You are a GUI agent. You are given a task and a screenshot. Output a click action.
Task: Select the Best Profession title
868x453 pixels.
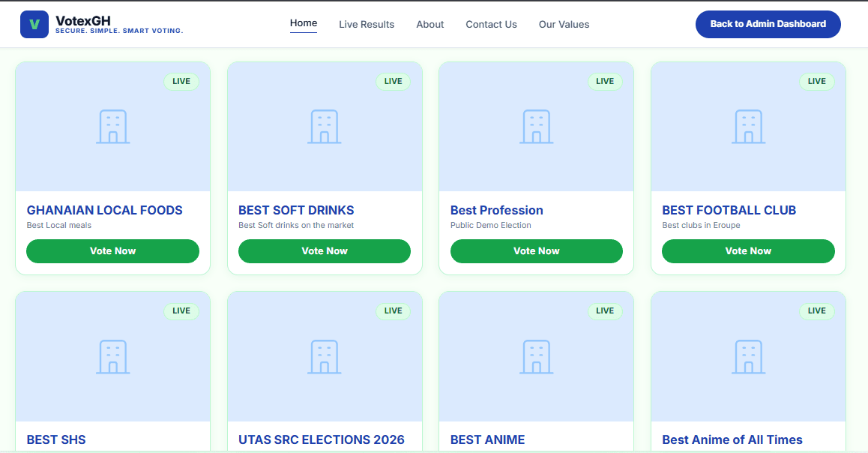pos(496,211)
